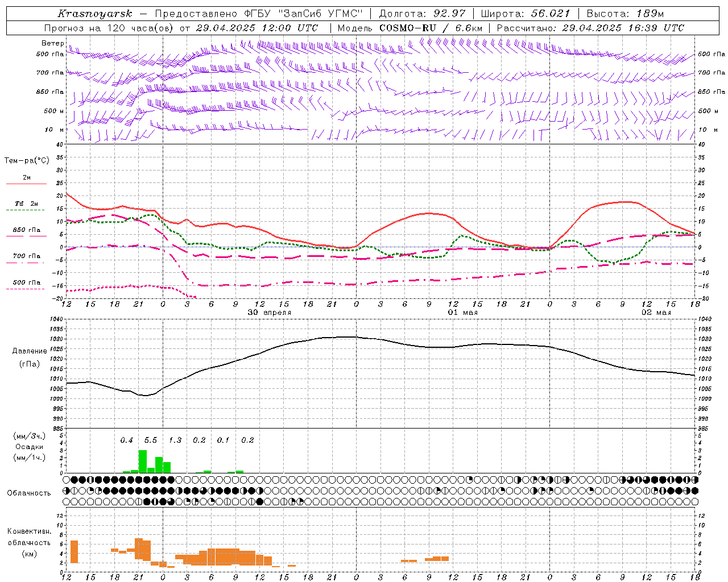
Task: Click the 'Тем-ра(°C)' temperature label
Action: pos(27,161)
